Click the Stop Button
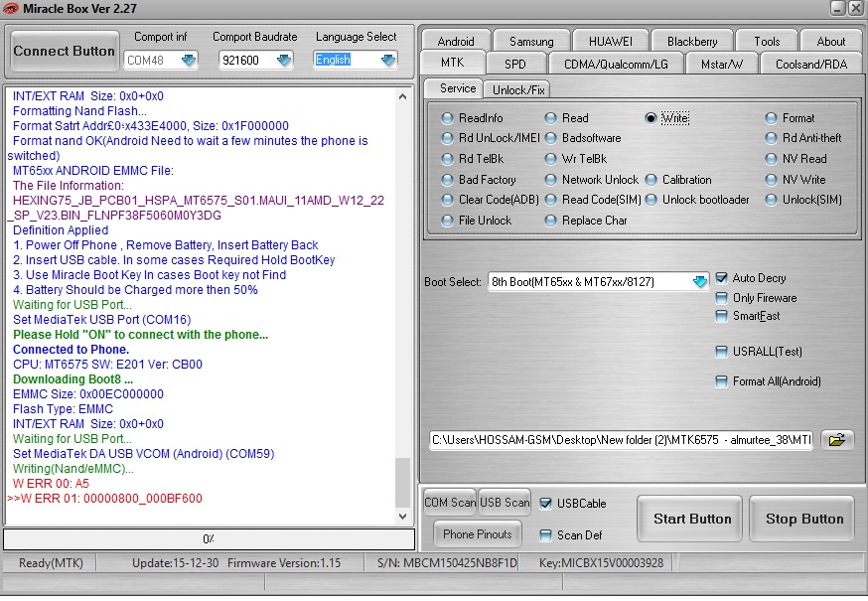The width and height of the screenshot is (868, 601). click(803, 519)
